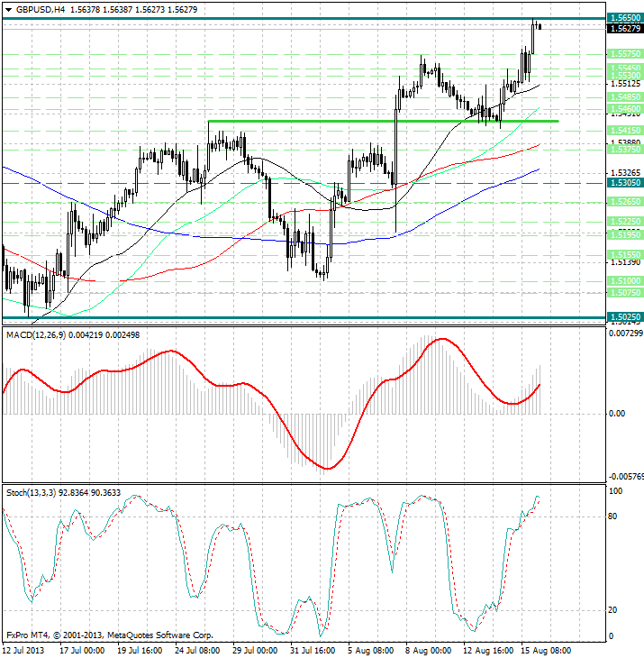Select the 1.53050 price level label
This screenshot has height=658, width=644.
pos(624,183)
